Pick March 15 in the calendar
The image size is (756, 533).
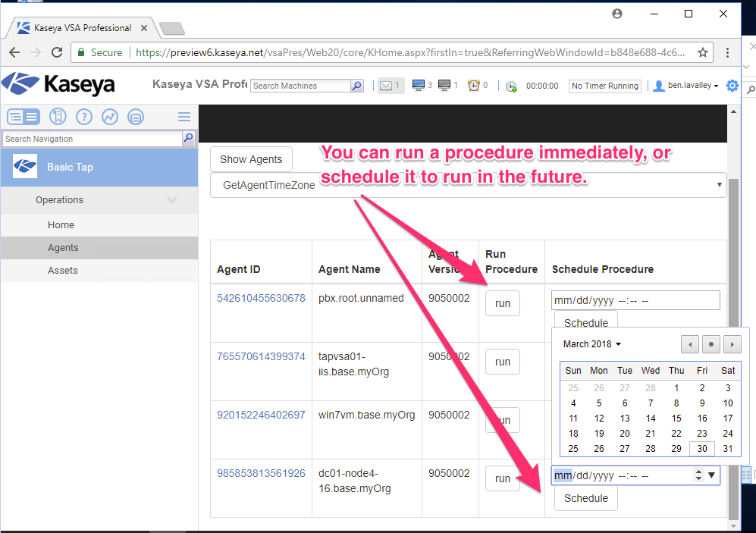point(676,419)
